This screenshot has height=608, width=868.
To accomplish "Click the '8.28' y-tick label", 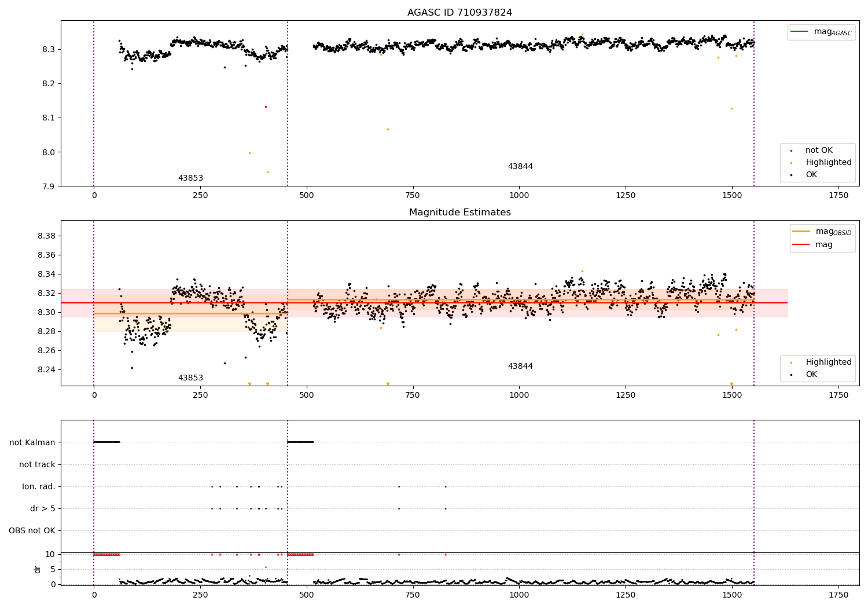I will pos(46,331).
